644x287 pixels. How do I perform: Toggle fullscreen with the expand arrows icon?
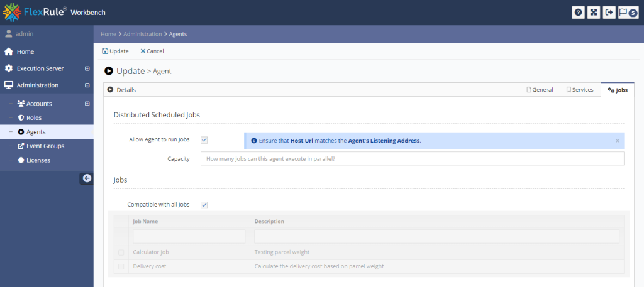pos(594,13)
